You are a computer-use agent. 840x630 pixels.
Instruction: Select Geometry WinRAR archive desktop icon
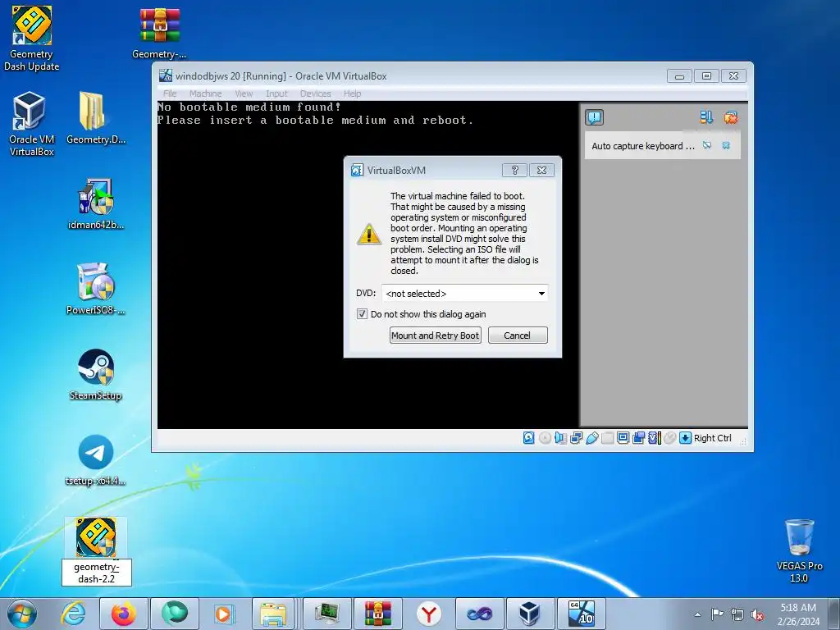[160, 33]
